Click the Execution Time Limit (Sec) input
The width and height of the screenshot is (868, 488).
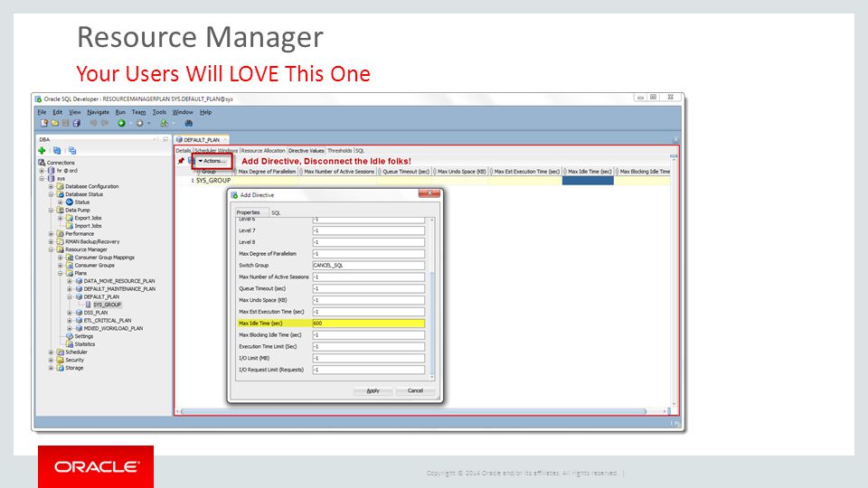pyautogui.click(x=369, y=346)
